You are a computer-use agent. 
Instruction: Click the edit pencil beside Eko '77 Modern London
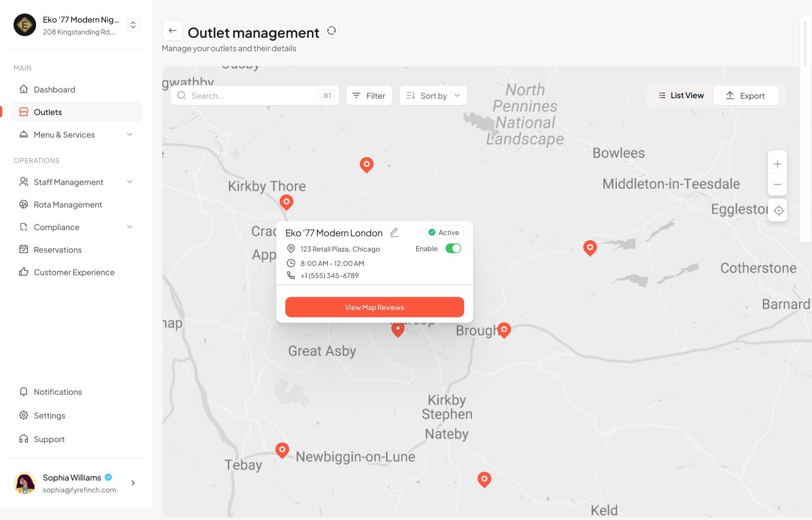pyautogui.click(x=394, y=232)
